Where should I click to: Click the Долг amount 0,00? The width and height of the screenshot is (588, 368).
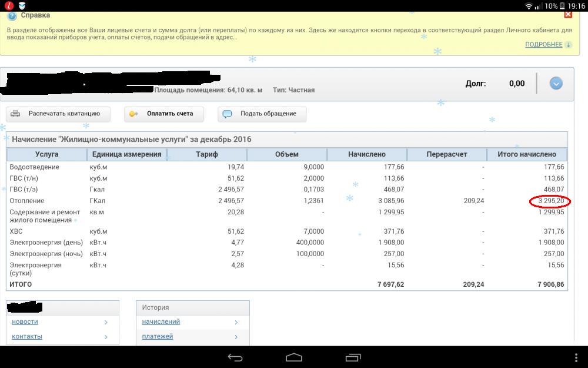517,84
